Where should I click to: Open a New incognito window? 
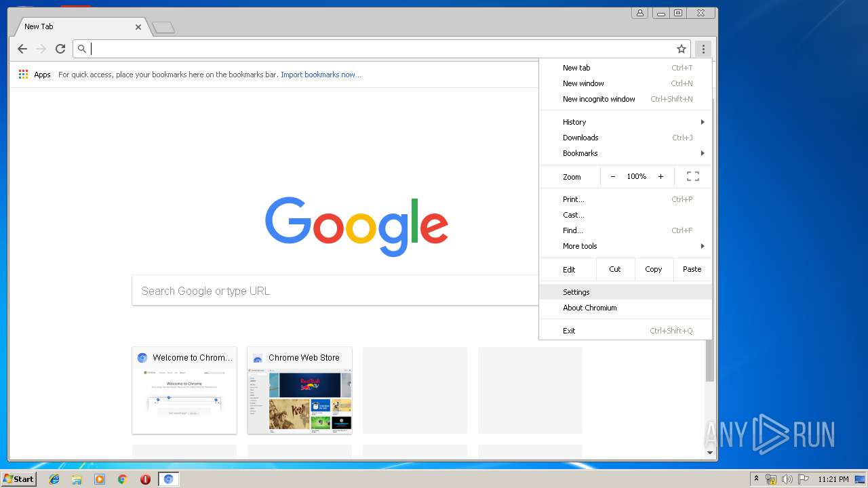(x=626, y=99)
